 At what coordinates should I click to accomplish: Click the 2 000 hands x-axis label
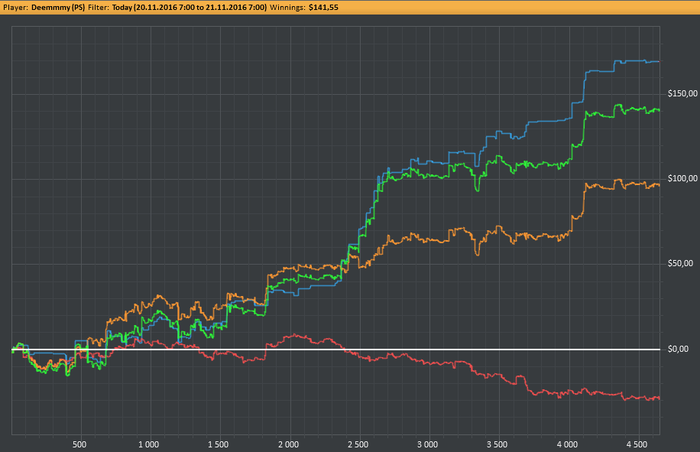point(288,444)
